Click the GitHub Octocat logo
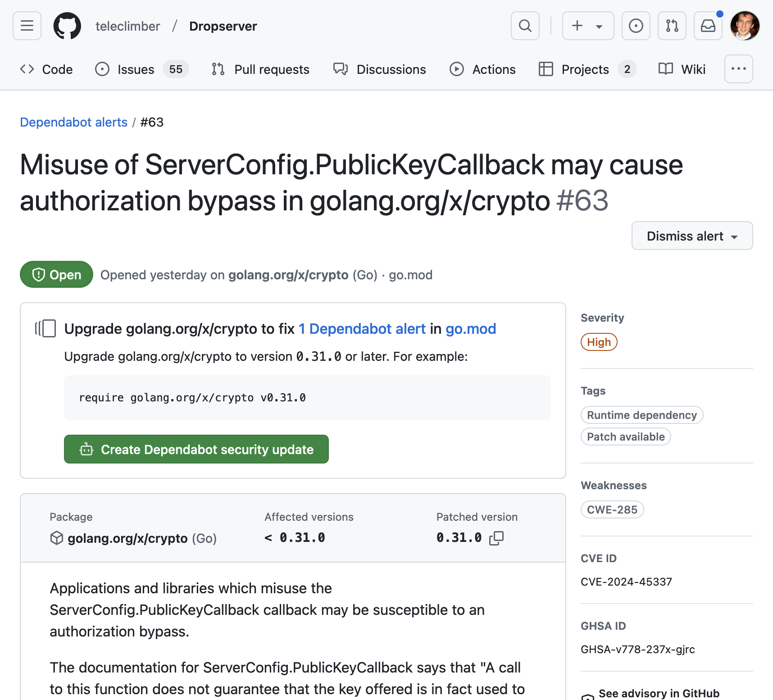The height and width of the screenshot is (700, 773). [x=67, y=26]
